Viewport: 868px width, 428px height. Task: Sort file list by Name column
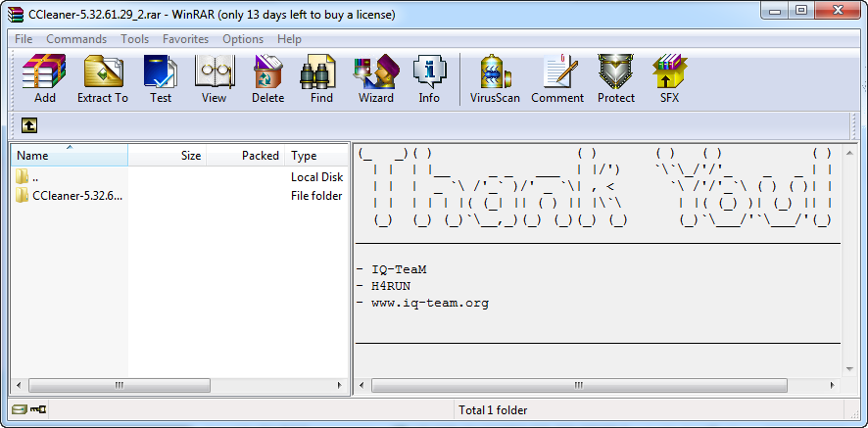[70, 156]
